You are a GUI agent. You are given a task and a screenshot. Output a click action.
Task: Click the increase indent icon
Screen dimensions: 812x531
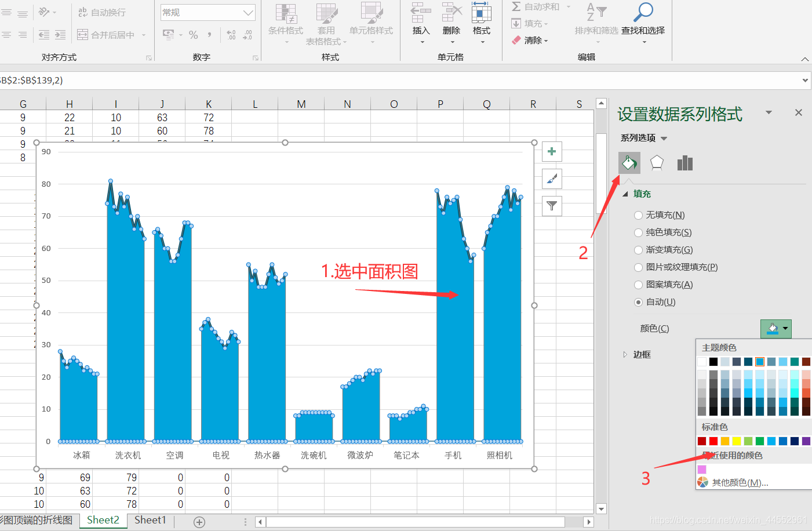coord(60,35)
